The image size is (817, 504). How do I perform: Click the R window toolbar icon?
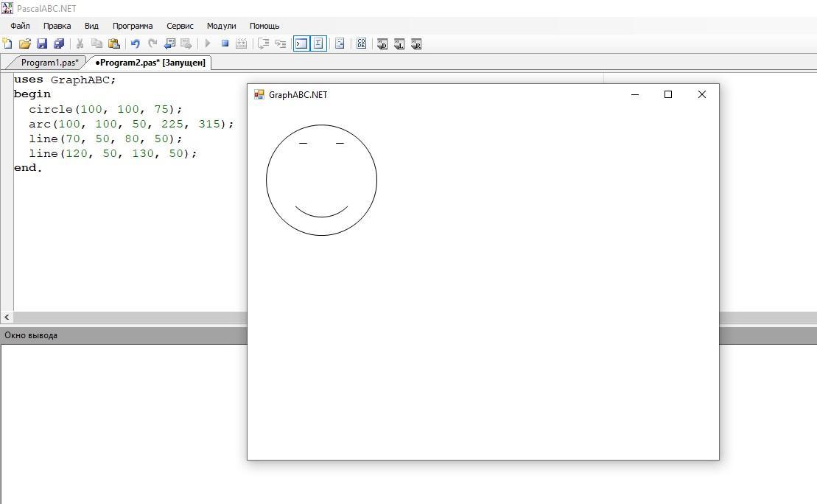pyautogui.click(x=416, y=44)
